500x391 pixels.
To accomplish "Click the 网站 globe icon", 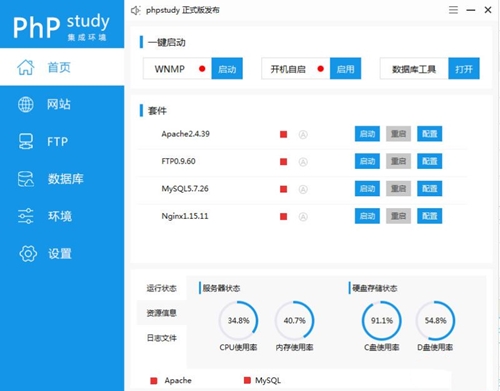I will tap(26, 105).
